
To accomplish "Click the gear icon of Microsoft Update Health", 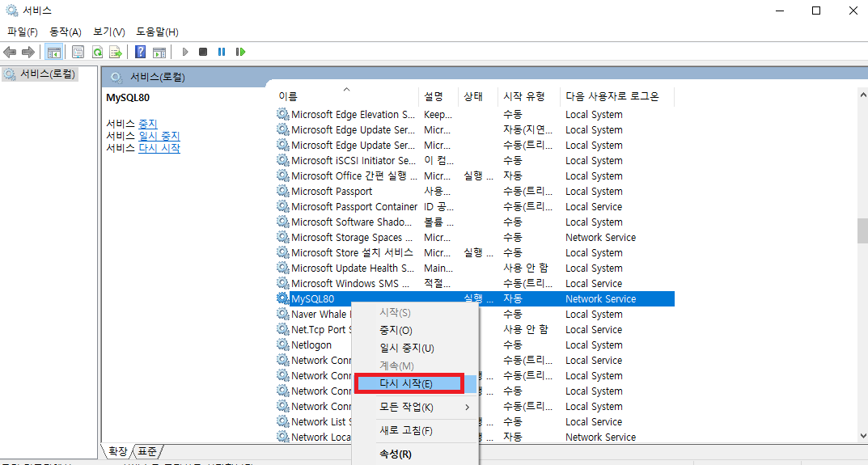I will [x=283, y=268].
